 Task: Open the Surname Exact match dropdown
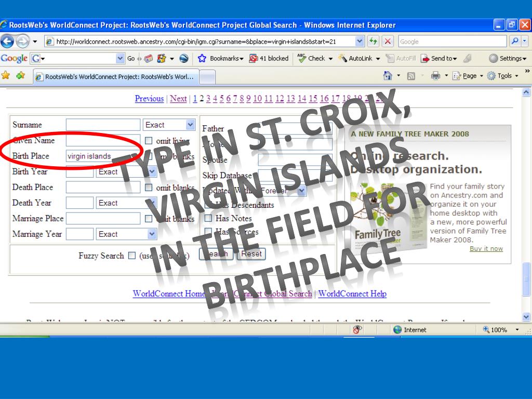pos(190,125)
